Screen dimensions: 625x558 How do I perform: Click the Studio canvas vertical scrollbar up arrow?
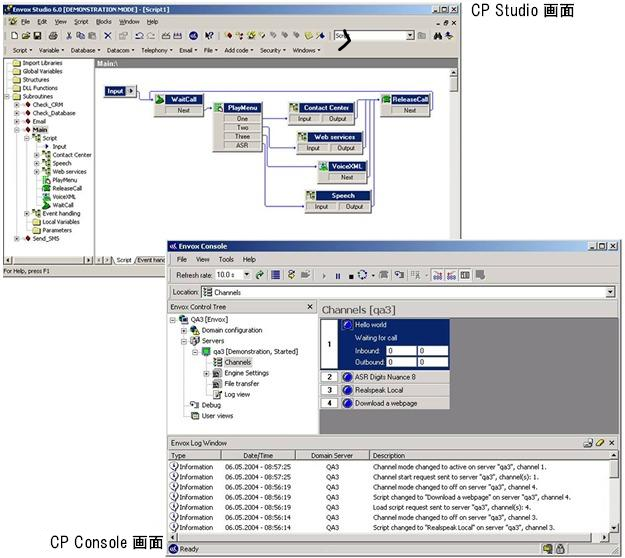point(454,73)
